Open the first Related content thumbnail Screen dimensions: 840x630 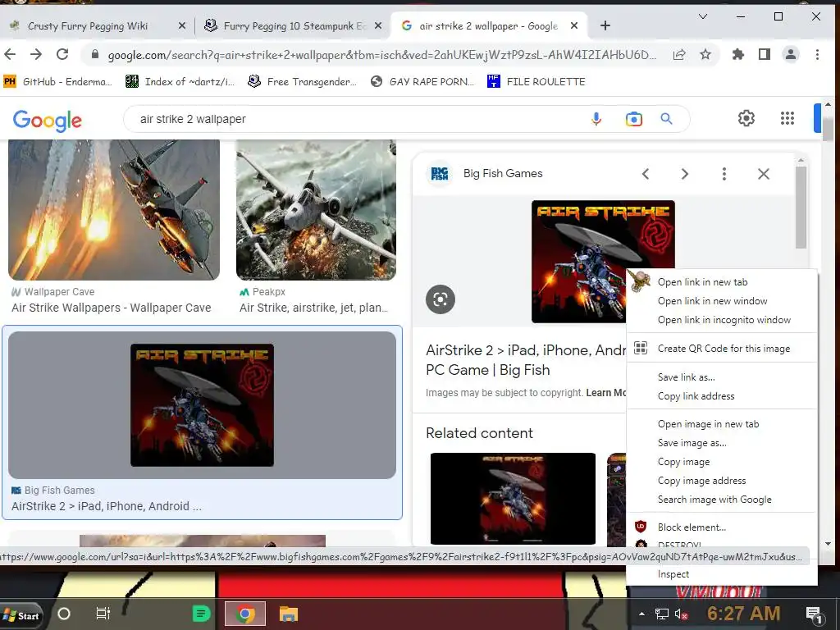pos(513,499)
